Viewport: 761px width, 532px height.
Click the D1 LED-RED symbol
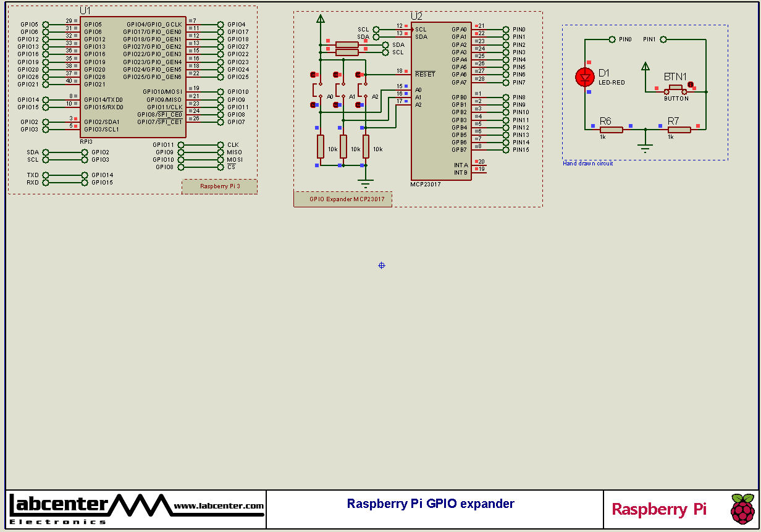(x=584, y=77)
